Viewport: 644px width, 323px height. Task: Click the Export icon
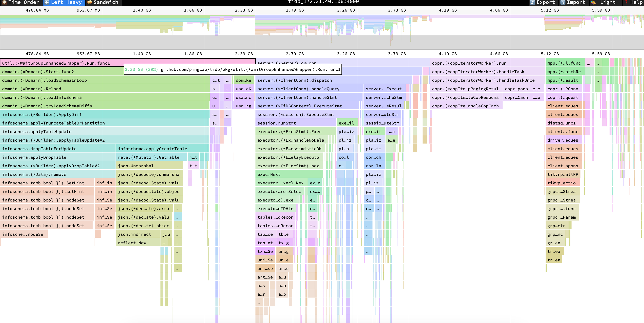click(x=533, y=2)
